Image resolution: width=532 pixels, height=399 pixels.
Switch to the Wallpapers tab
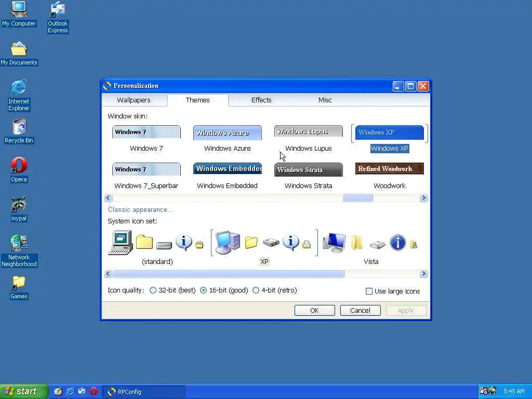(x=134, y=100)
